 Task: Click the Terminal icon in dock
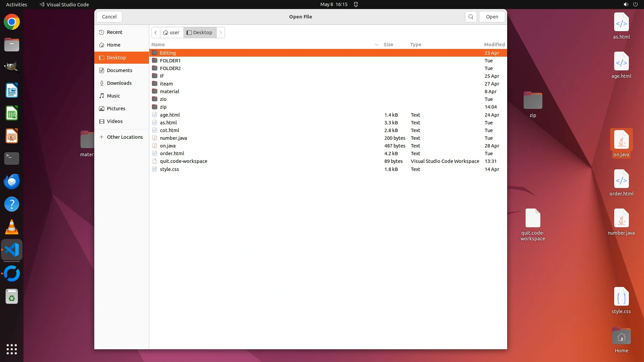[x=12, y=158]
